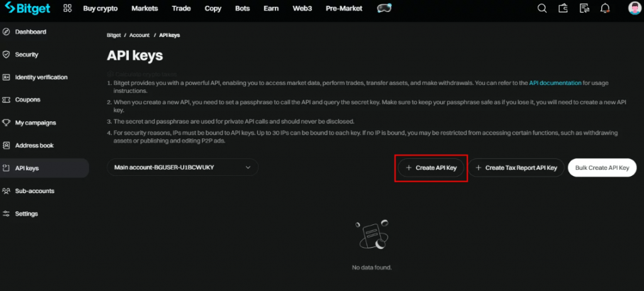Open the apps grid menu icon
Screen dimensions: 644x291
[67, 9]
